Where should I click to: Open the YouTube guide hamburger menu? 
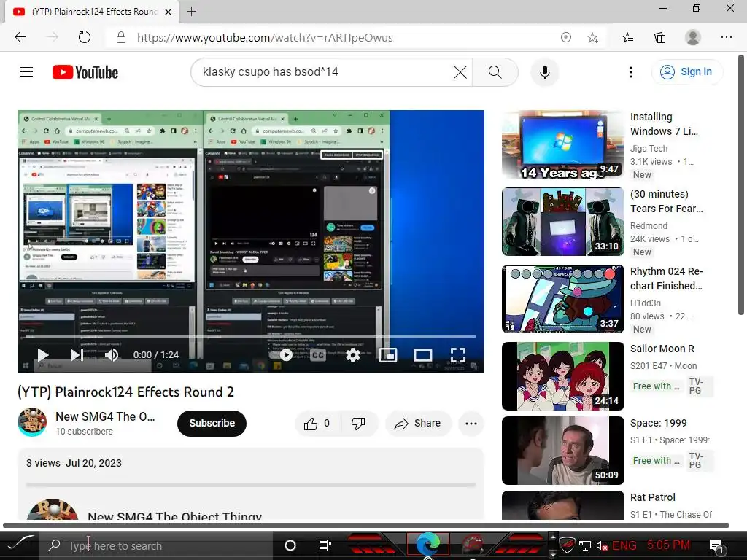pos(26,72)
